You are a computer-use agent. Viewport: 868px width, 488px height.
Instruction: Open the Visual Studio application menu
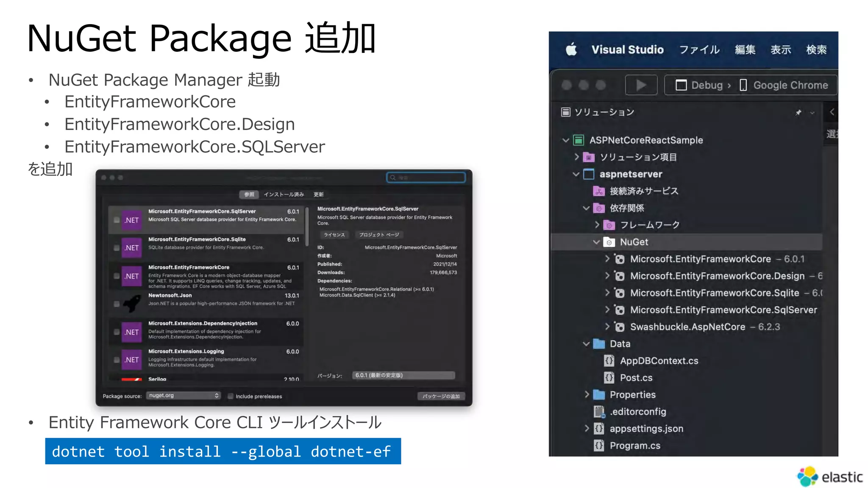coord(627,50)
